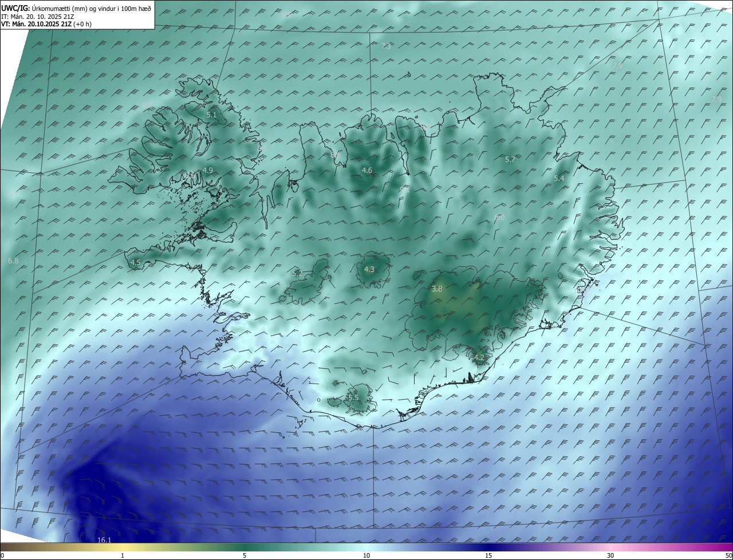Click the 4.6 value in north Iceland
The width and height of the screenshot is (733, 560).
click(367, 171)
